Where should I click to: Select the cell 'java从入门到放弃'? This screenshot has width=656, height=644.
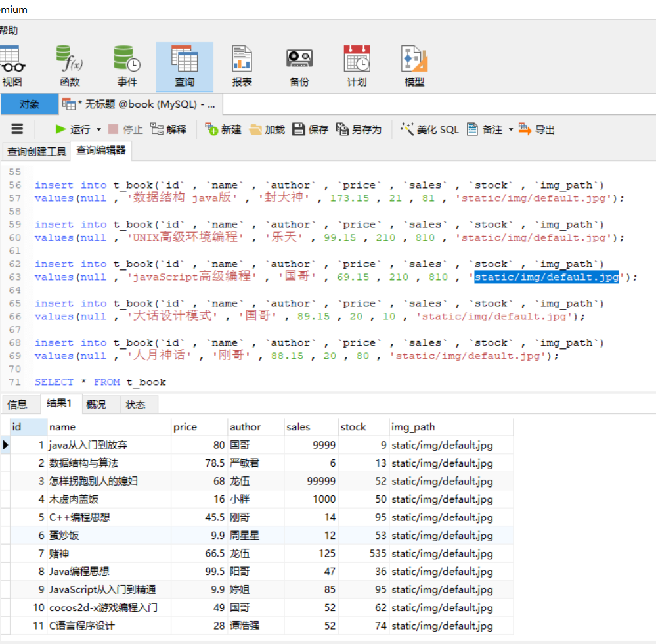click(x=109, y=445)
